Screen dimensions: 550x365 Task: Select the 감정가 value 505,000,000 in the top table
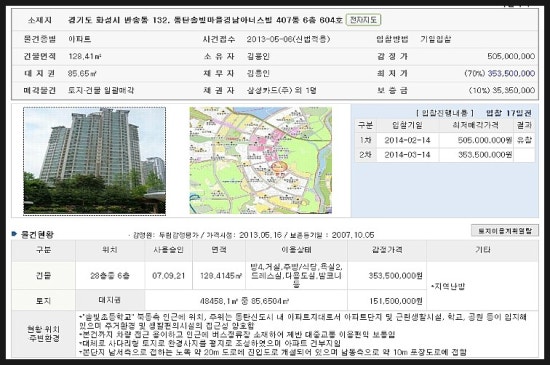(511, 56)
